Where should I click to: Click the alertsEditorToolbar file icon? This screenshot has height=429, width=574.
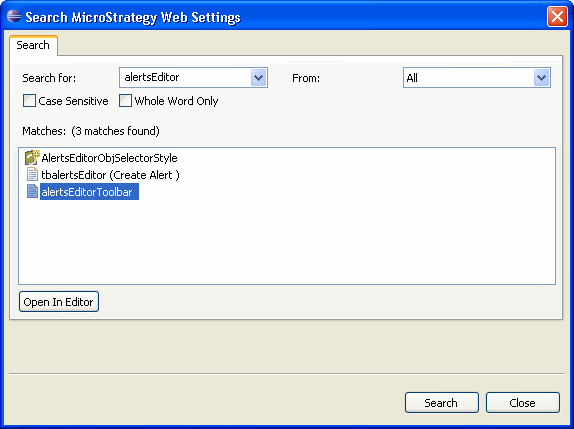click(32, 191)
